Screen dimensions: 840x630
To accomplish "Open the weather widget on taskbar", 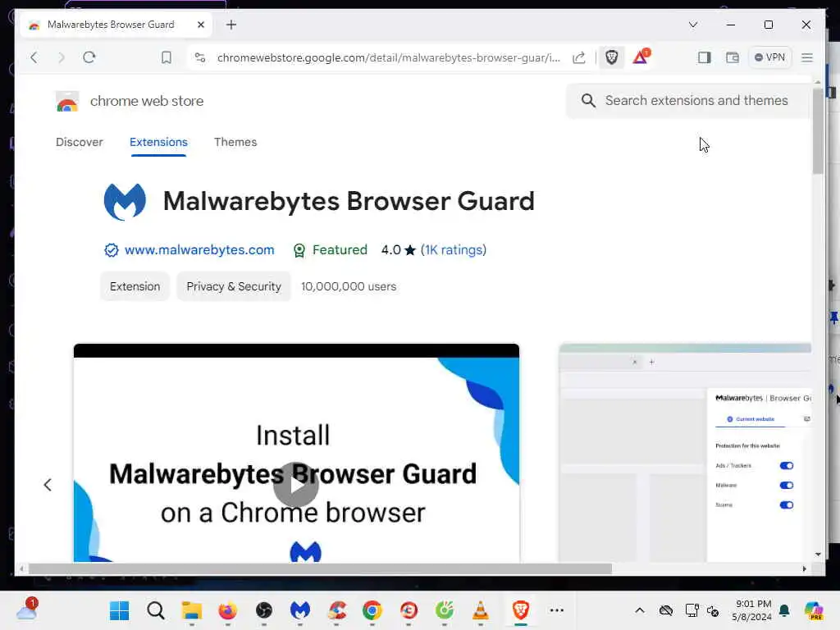I will coord(27,609).
